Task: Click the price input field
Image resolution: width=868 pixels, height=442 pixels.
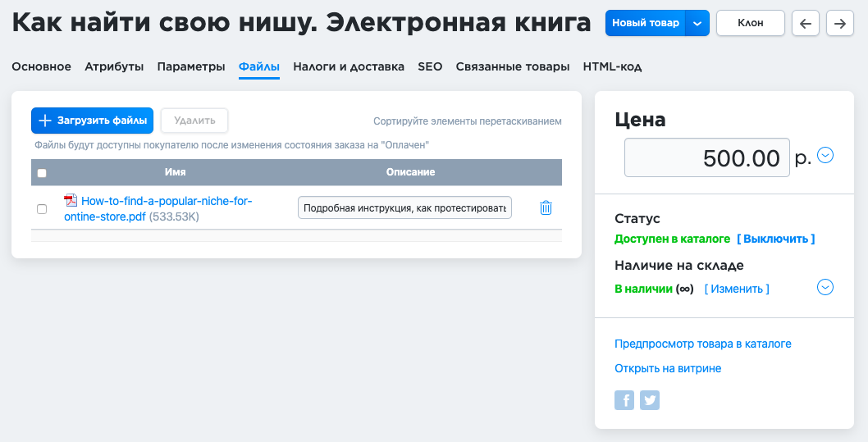Action: 706,157
